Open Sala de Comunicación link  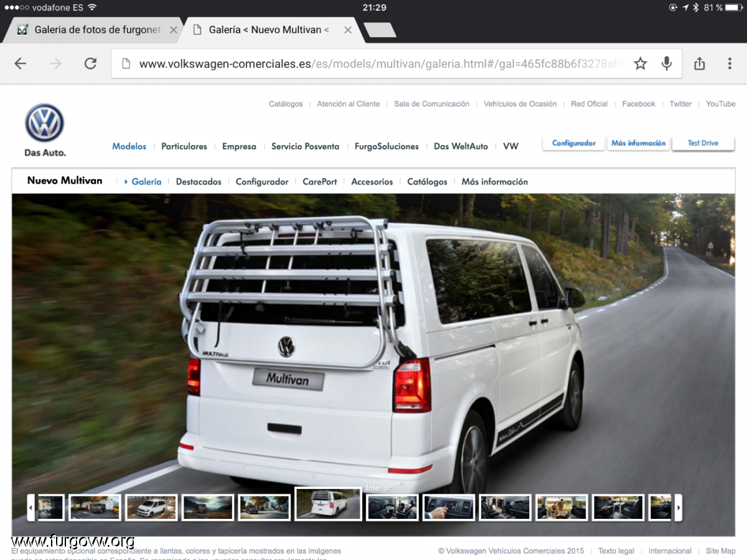432,104
